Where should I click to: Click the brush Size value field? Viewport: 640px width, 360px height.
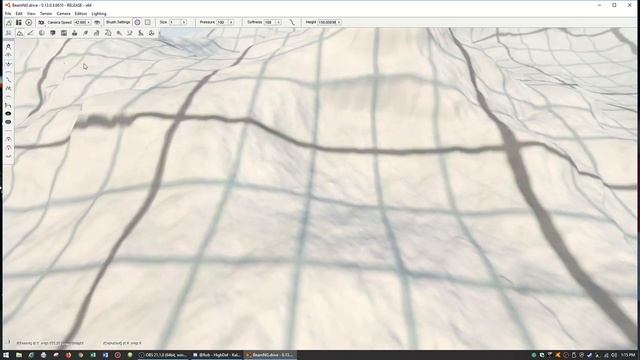(x=175, y=22)
